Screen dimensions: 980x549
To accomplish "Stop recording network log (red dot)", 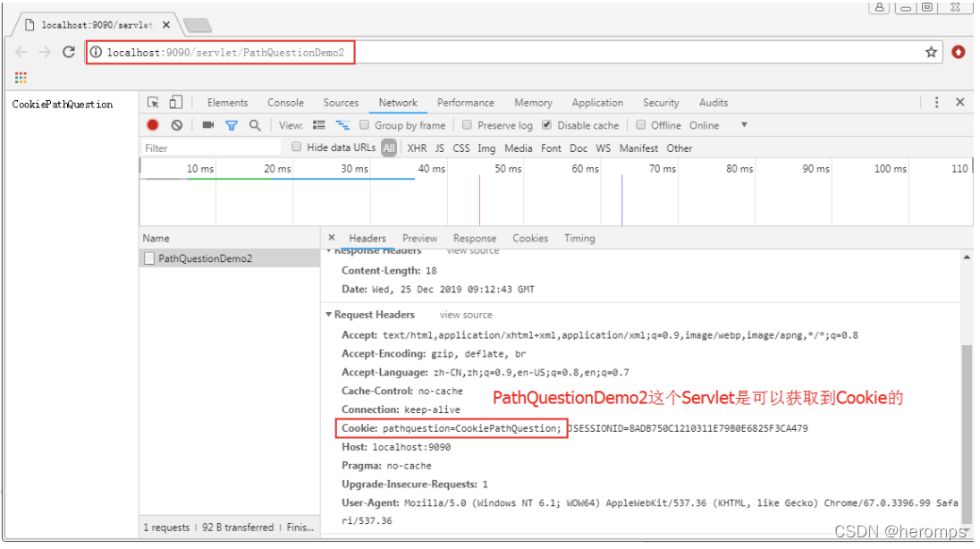I will click(x=153, y=125).
